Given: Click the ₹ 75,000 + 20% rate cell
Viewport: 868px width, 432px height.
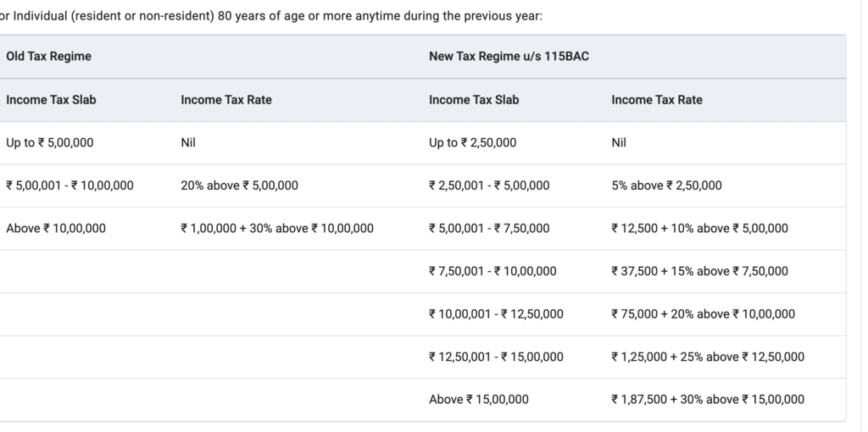Looking at the screenshot, I should click(x=703, y=313).
